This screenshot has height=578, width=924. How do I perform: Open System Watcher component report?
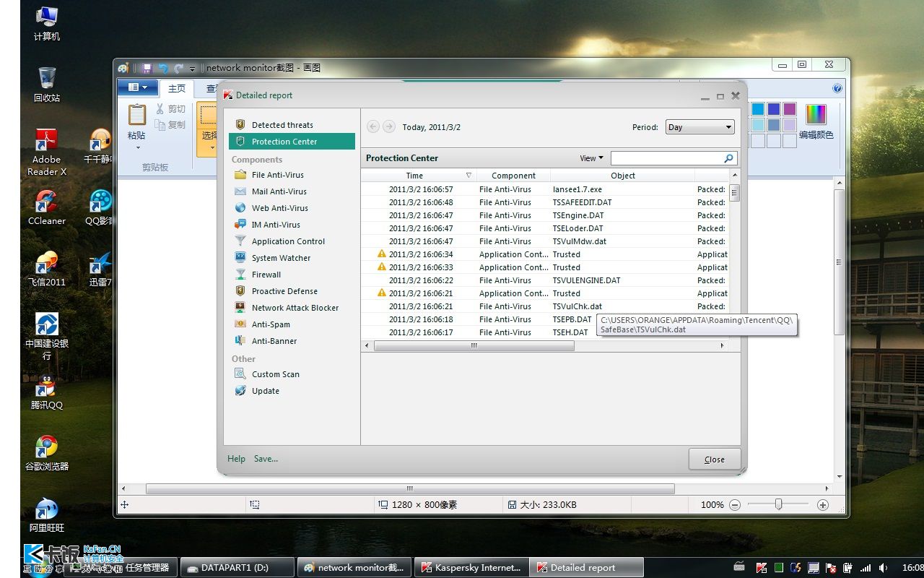coord(281,258)
